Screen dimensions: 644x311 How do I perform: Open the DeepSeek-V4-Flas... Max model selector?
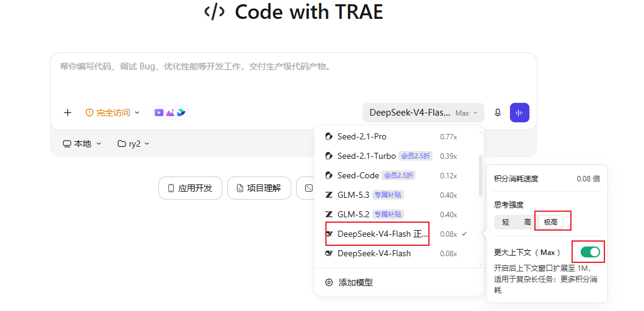pos(423,113)
